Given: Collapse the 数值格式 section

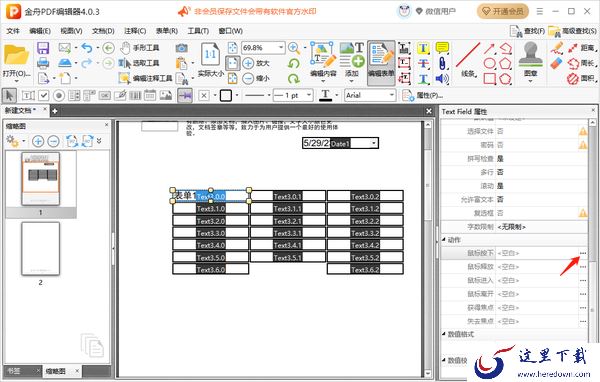Looking at the screenshot, I should tap(444, 334).
